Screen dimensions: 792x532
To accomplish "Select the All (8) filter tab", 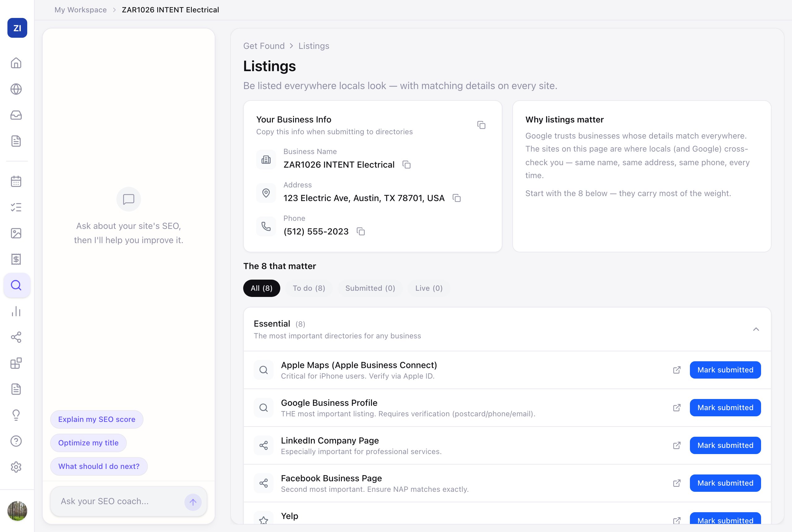I will pyautogui.click(x=262, y=288).
